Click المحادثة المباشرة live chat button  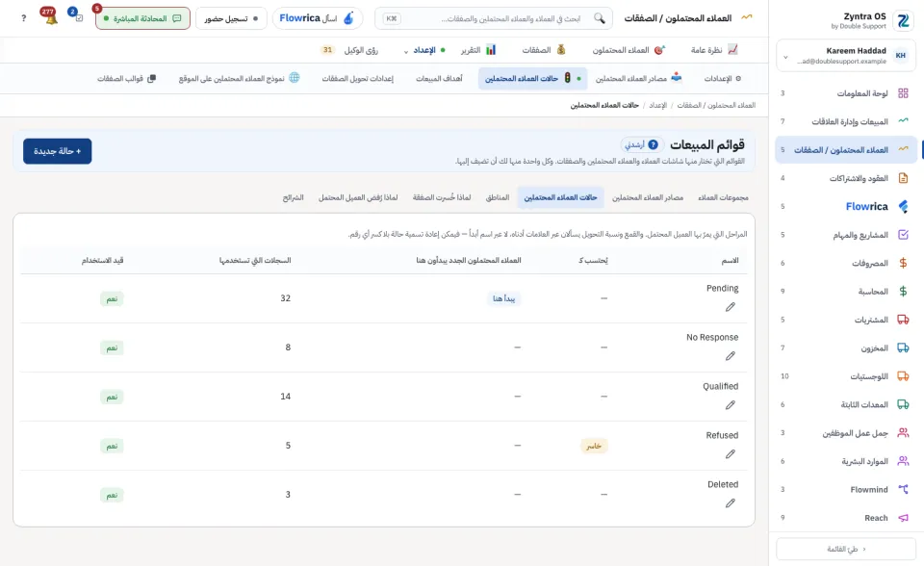tap(142, 18)
